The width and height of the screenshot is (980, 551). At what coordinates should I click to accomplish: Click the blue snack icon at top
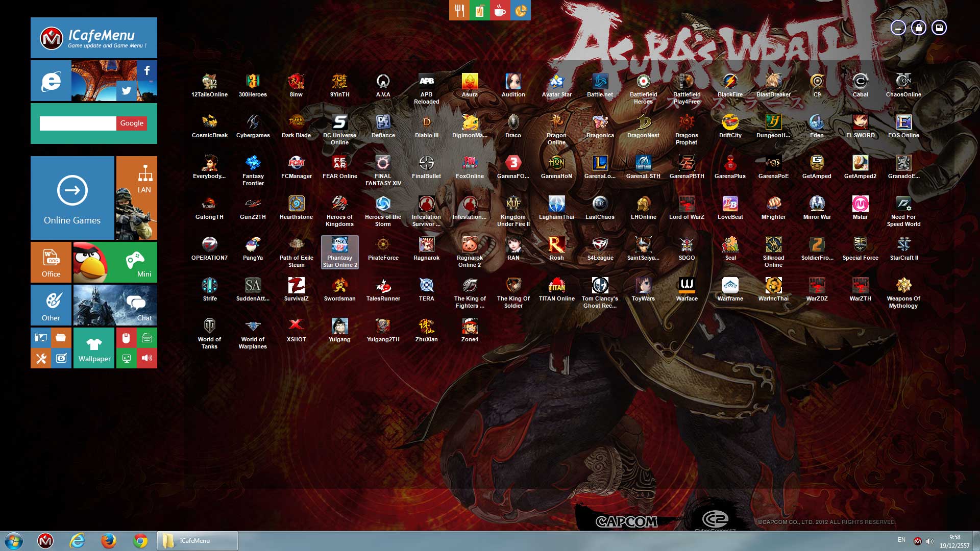pyautogui.click(x=521, y=10)
